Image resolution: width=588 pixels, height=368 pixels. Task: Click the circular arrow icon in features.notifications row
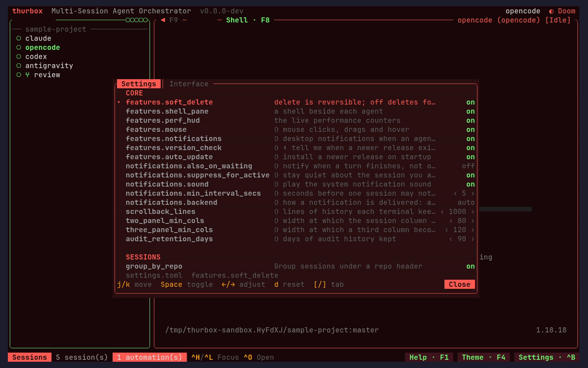coord(276,139)
